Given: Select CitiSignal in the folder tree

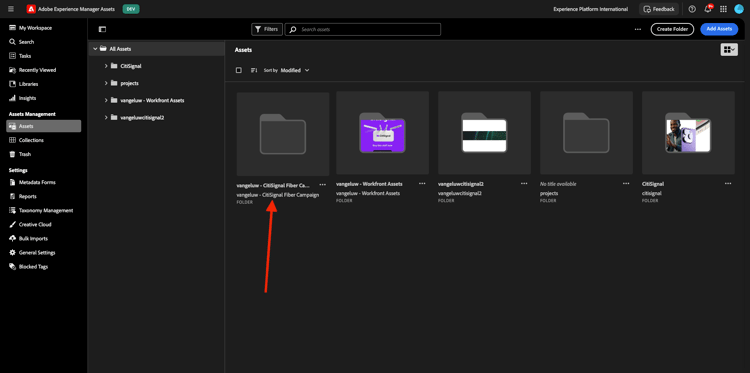Looking at the screenshot, I should pos(131,66).
